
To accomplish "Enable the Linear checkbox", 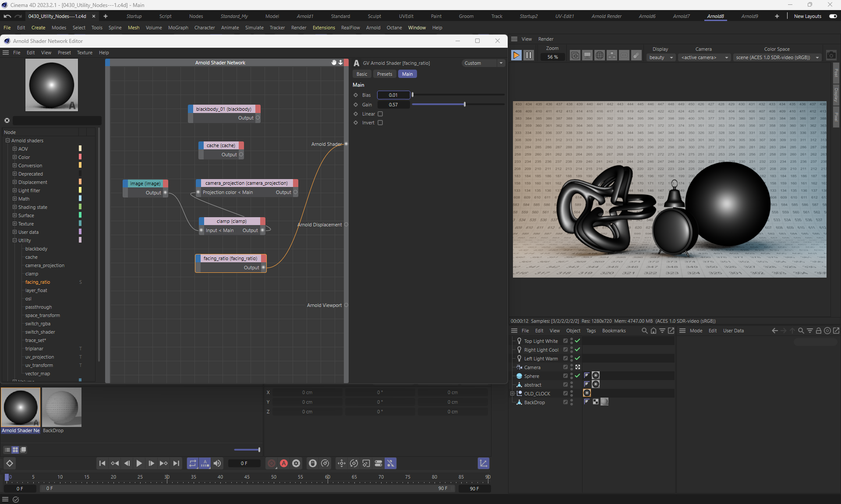I will tap(380, 114).
